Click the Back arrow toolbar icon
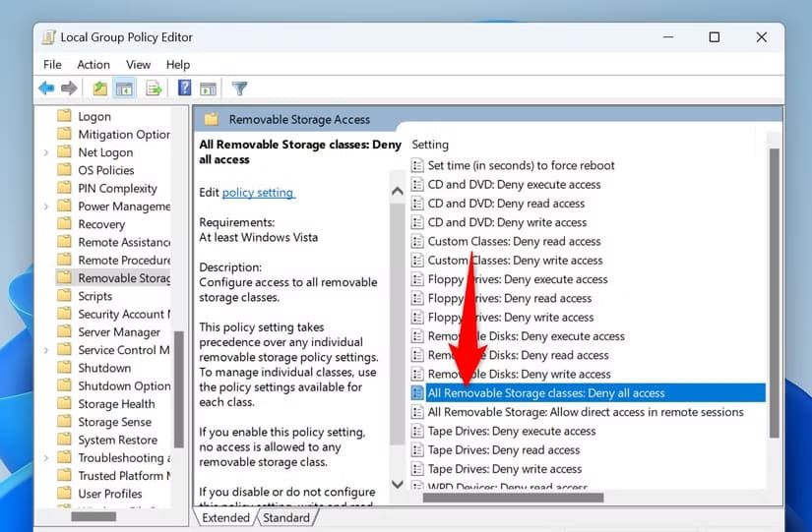This screenshot has width=812, height=532. click(46, 89)
